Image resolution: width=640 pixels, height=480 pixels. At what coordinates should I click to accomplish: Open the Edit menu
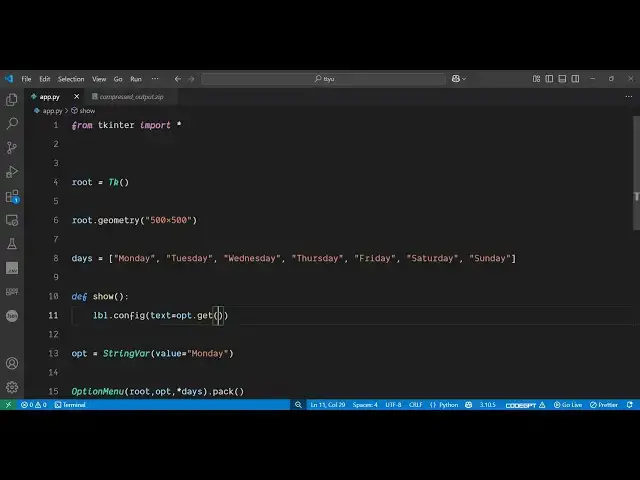tap(44, 79)
